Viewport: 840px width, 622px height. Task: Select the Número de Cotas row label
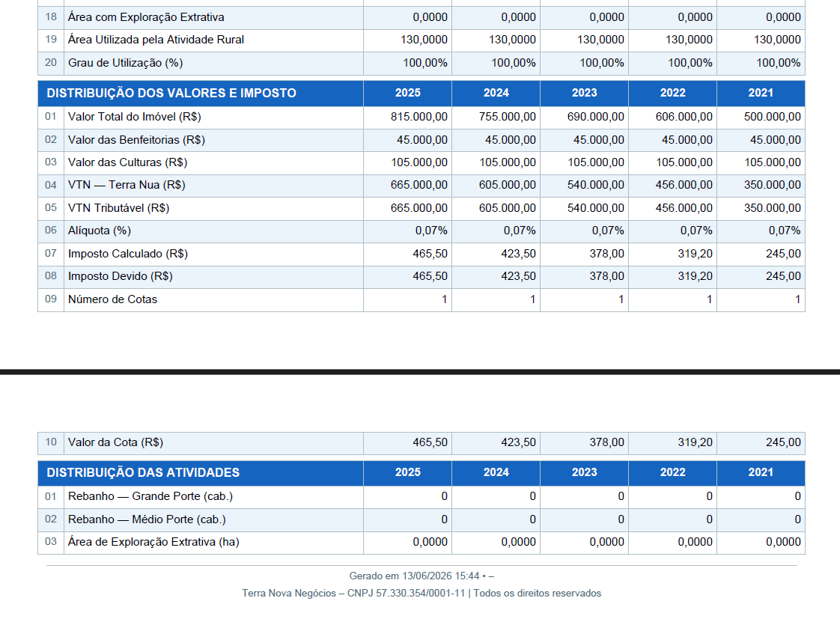point(112,299)
